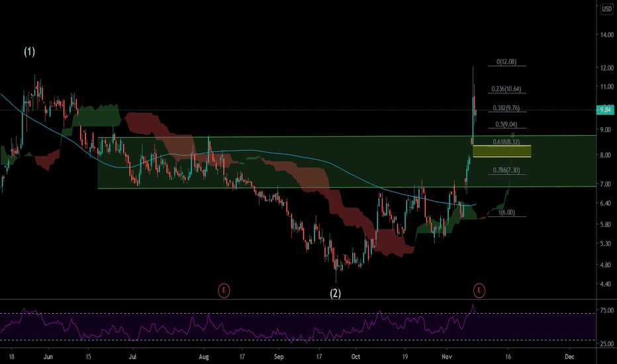Click the 5.30 price axis label
The image size is (617, 364).
(x=605, y=244)
